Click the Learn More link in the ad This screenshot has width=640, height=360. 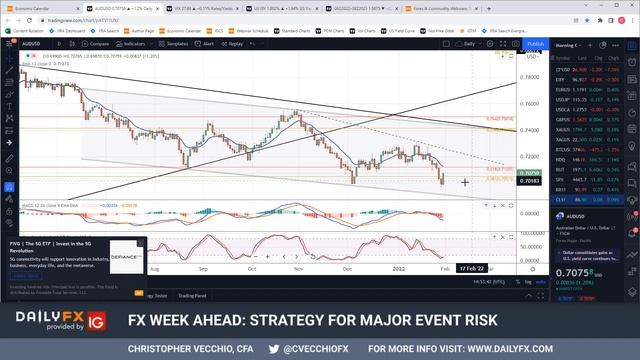point(26,276)
